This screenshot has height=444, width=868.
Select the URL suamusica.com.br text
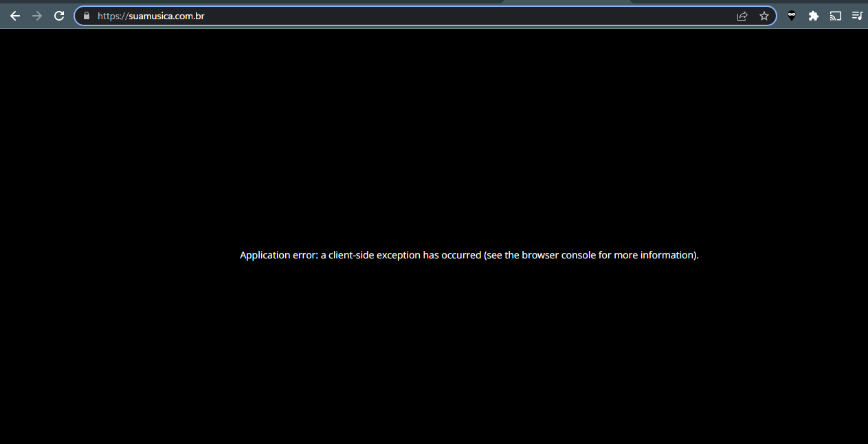tap(150, 15)
